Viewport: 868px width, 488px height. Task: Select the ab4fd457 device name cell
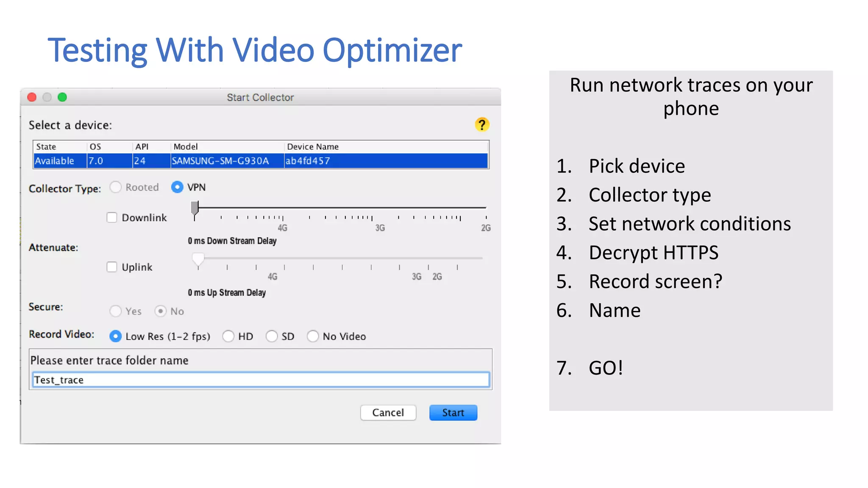[386, 161]
